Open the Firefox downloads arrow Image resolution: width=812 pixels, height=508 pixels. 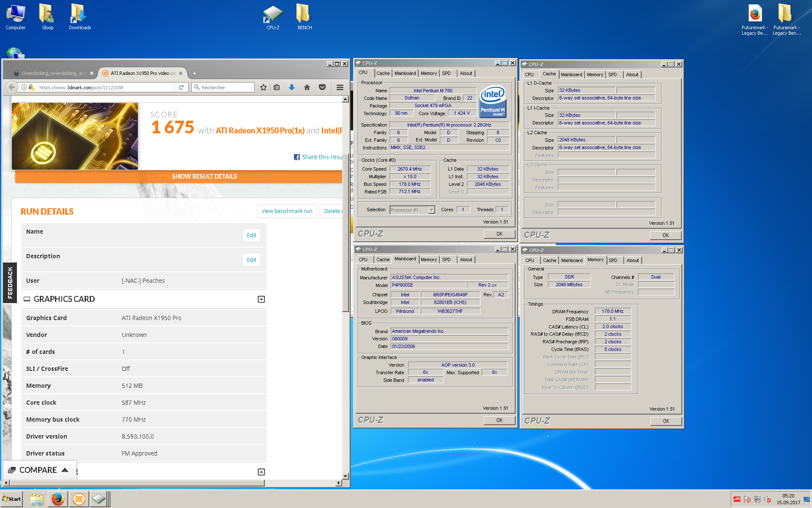pos(292,87)
